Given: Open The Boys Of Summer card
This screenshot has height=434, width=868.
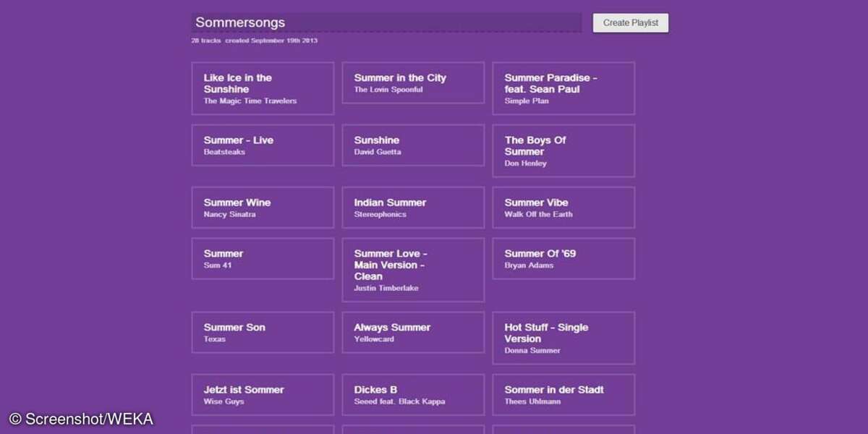Looking at the screenshot, I should tap(563, 150).
